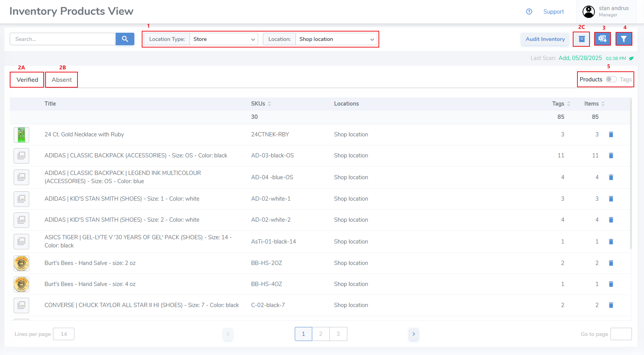This screenshot has width=644, height=355.
Task: Click placeholder image for AsTi-01-black-14
Action: 21,242
